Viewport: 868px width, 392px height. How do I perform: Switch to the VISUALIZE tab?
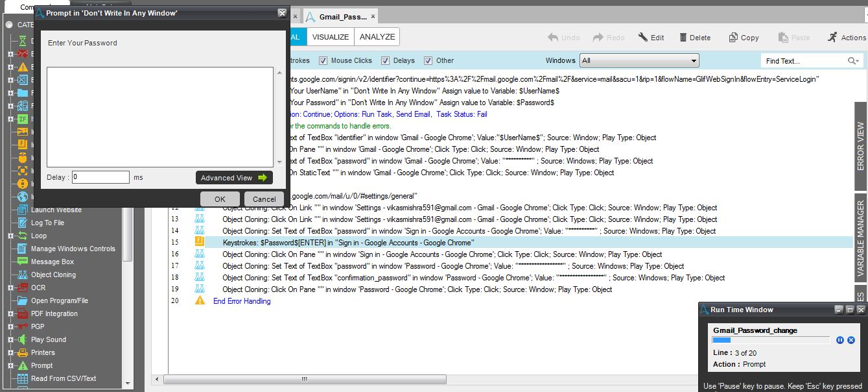coord(331,37)
